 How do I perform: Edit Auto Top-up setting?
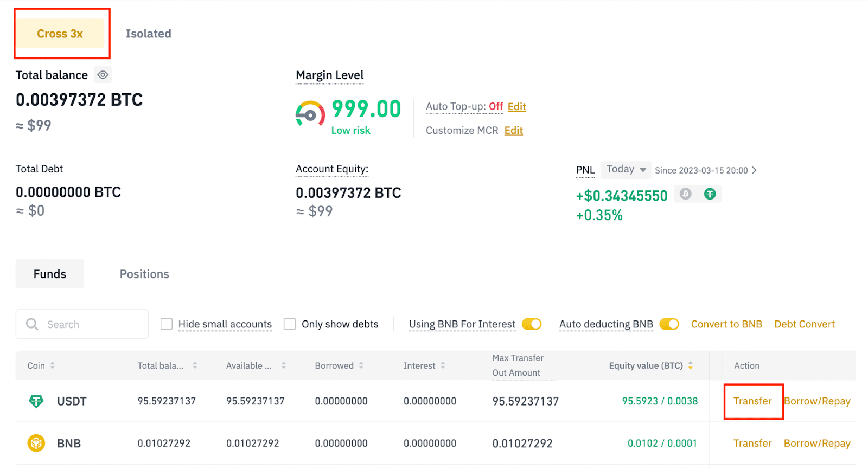pyautogui.click(x=517, y=107)
